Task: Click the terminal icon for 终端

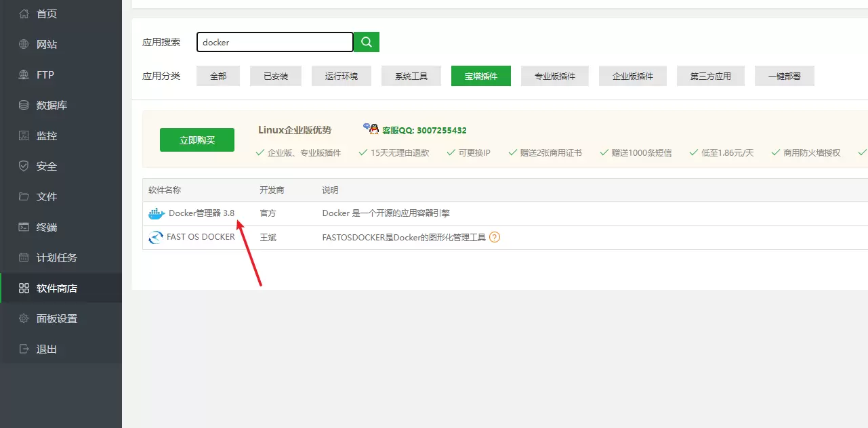Action: (x=24, y=227)
